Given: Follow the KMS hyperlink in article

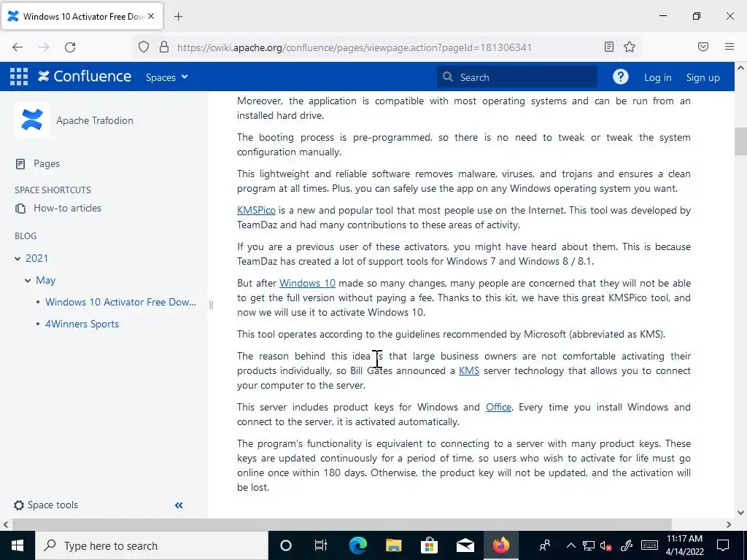Looking at the screenshot, I should tap(469, 370).
